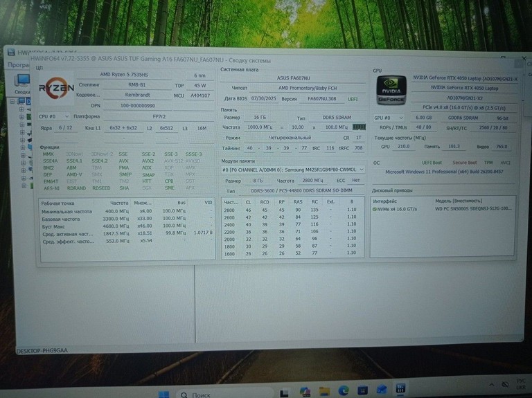This screenshot has width=532, height=398.
Task: Click the NVIDIA GeForce logo
Action: (391, 90)
